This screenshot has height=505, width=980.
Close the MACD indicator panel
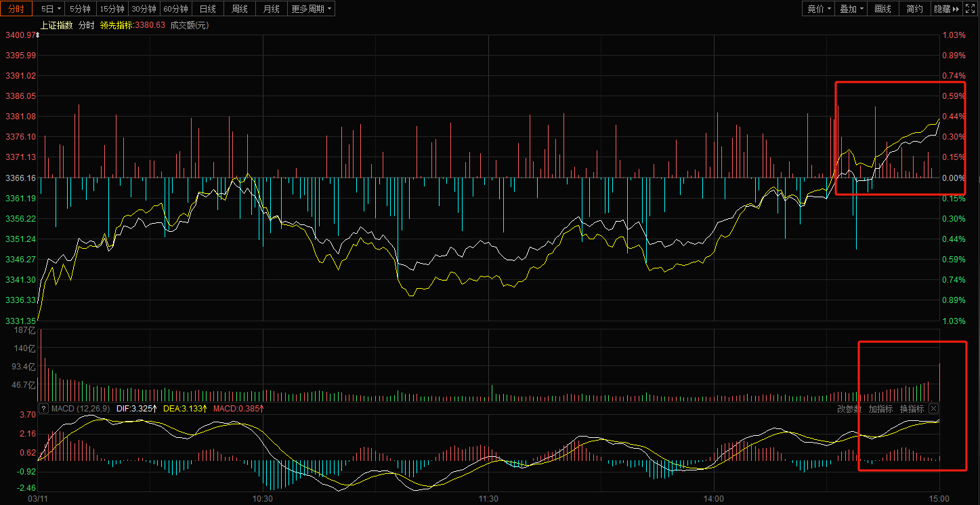click(933, 409)
